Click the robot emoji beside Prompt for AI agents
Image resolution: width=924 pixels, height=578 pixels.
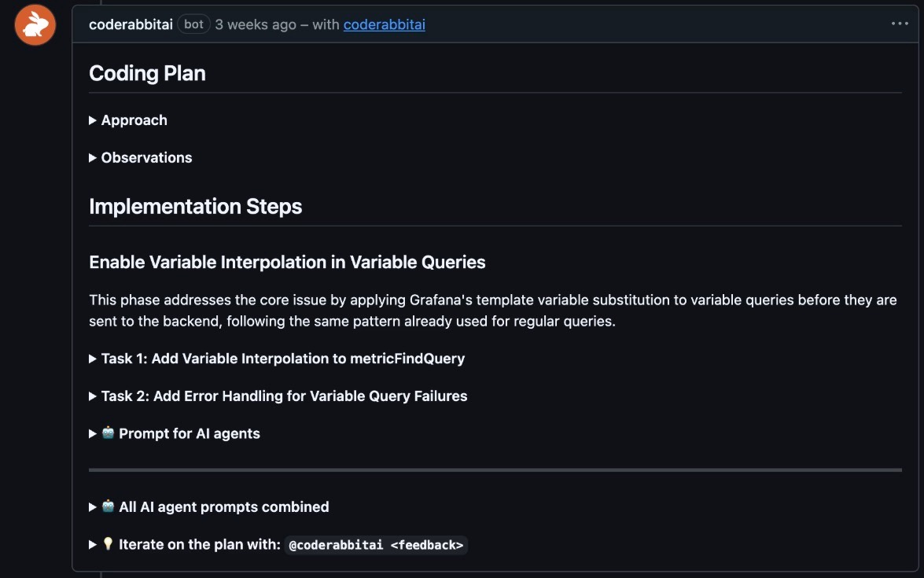pos(109,433)
